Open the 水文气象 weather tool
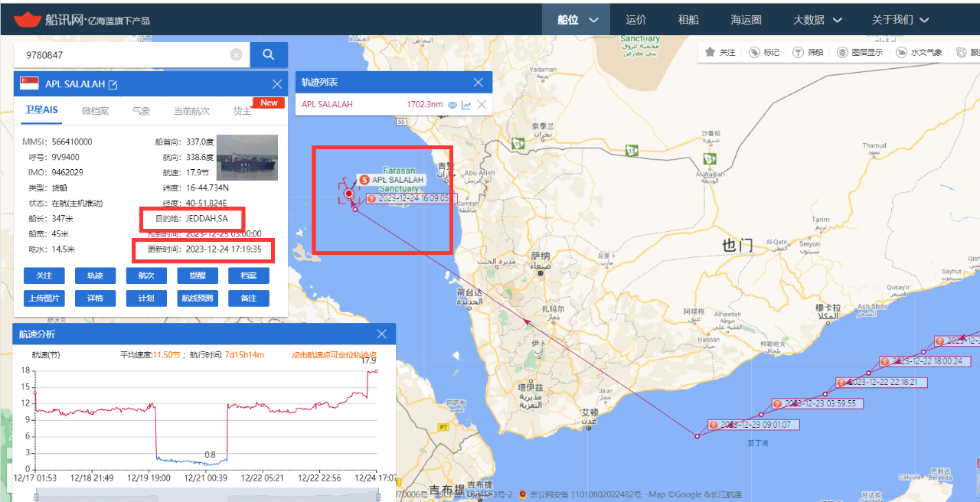Screen dimensions: 980x502 (900, 52)
